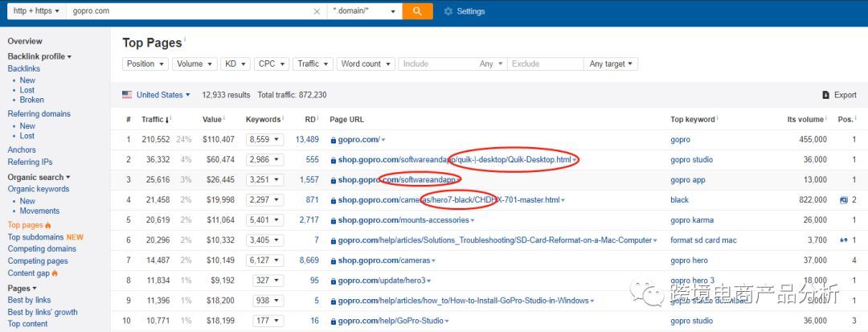The height and width of the screenshot is (332, 868).
Task: Click the orange search magnifier button
Action: (417, 11)
